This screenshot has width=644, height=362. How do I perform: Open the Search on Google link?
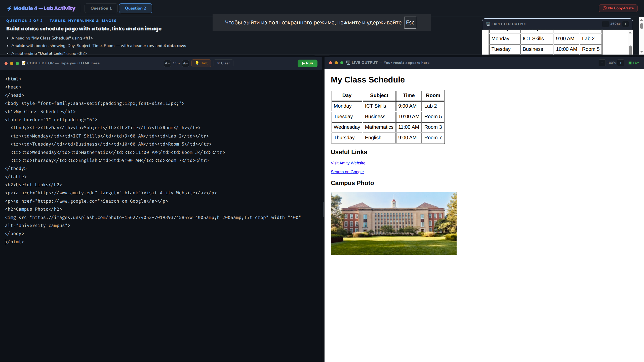tap(347, 172)
